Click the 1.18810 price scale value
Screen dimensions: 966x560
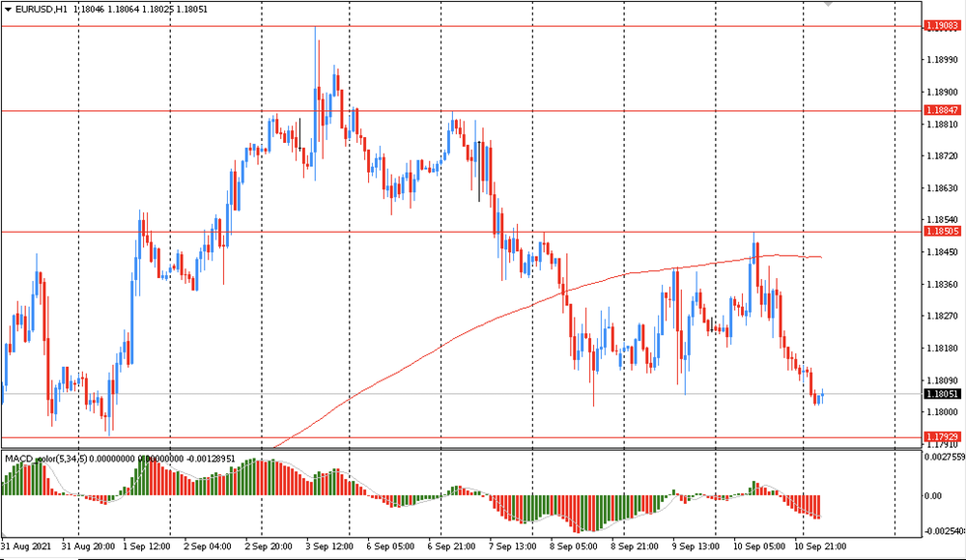pos(943,125)
